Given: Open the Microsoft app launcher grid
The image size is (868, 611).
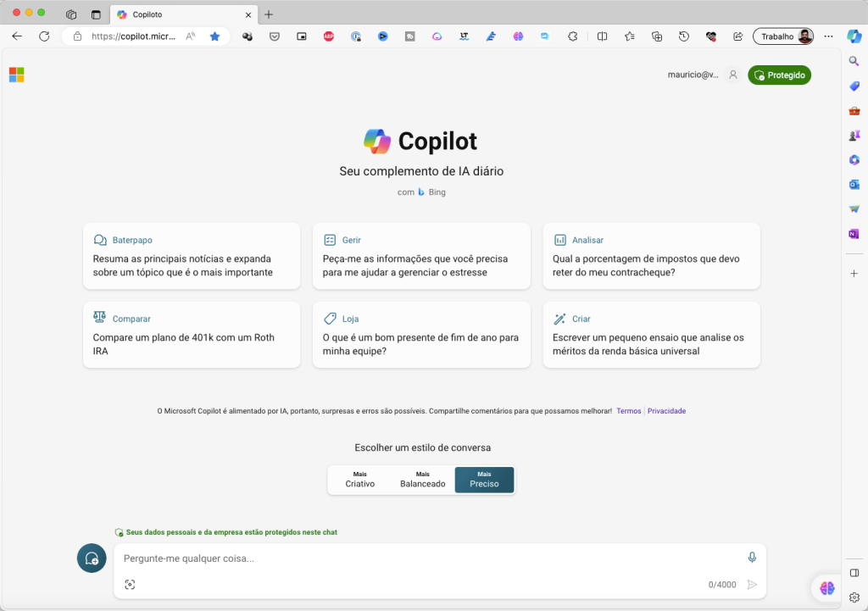Looking at the screenshot, I should 15,75.
